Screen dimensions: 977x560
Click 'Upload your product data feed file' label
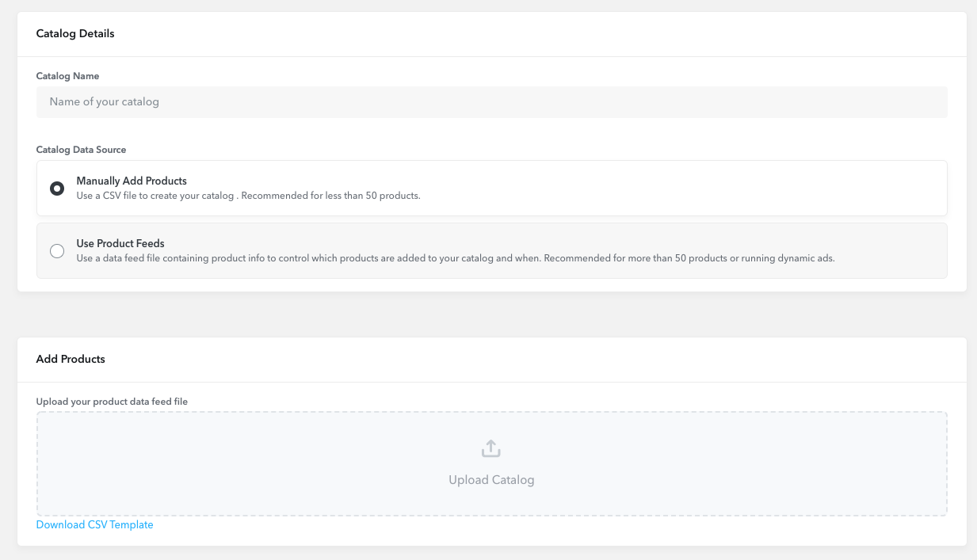click(x=113, y=402)
